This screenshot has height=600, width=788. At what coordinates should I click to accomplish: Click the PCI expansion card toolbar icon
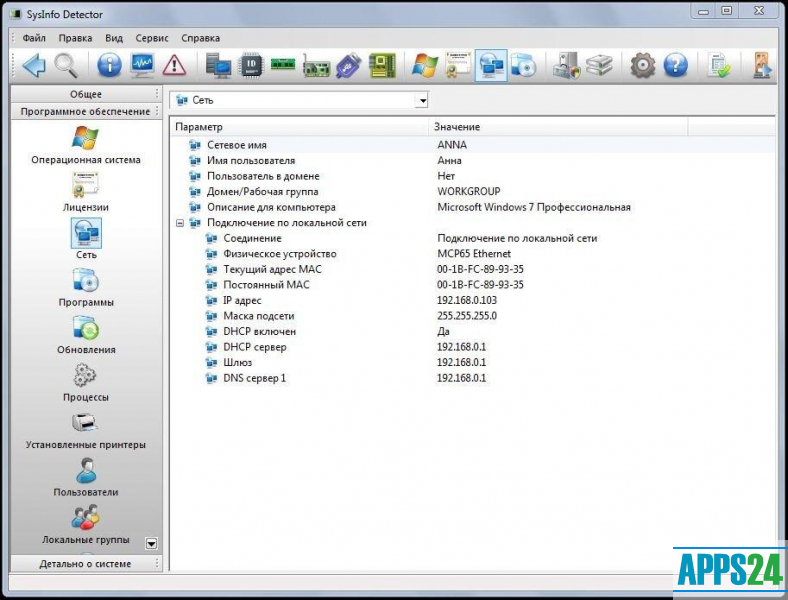click(x=316, y=66)
